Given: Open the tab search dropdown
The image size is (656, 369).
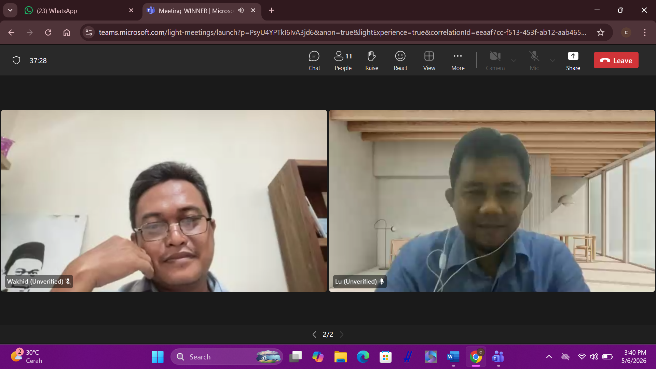Looking at the screenshot, I should point(10,10).
